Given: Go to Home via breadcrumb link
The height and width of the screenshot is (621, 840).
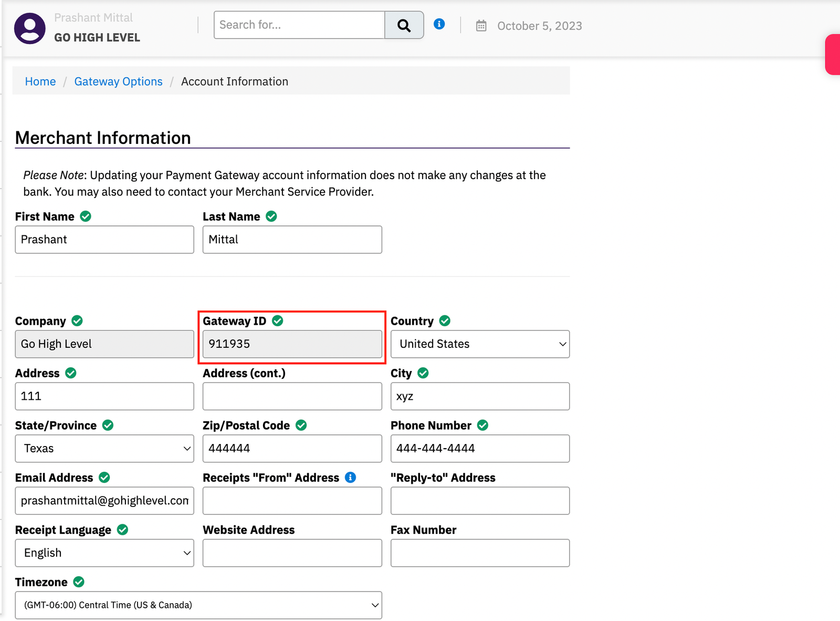Looking at the screenshot, I should coord(40,81).
